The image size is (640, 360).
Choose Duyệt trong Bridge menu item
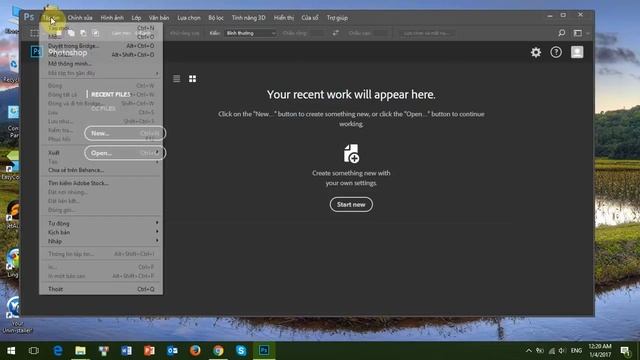[102, 46]
